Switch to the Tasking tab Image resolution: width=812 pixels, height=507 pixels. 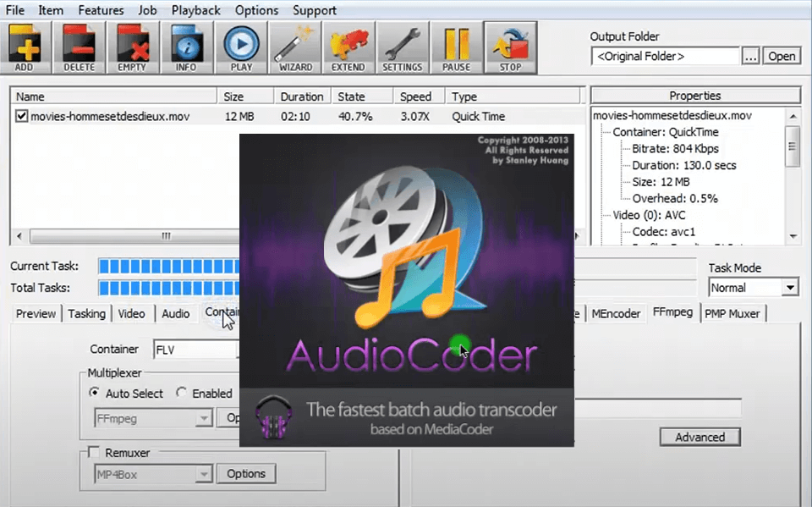tap(86, 314)
